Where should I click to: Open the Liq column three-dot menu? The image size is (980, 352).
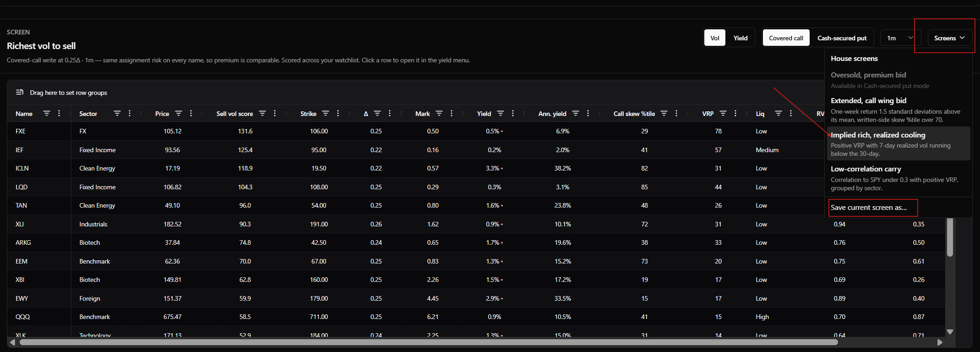791,113
